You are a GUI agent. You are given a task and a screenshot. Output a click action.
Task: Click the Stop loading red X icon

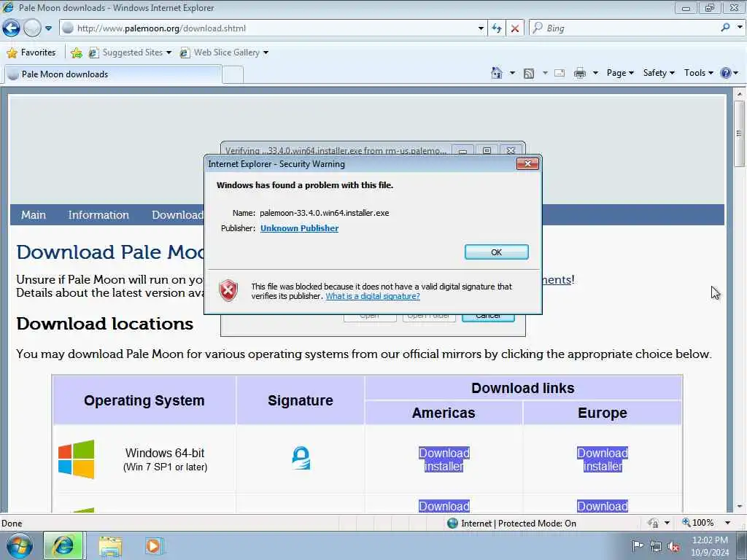[515, 28]
